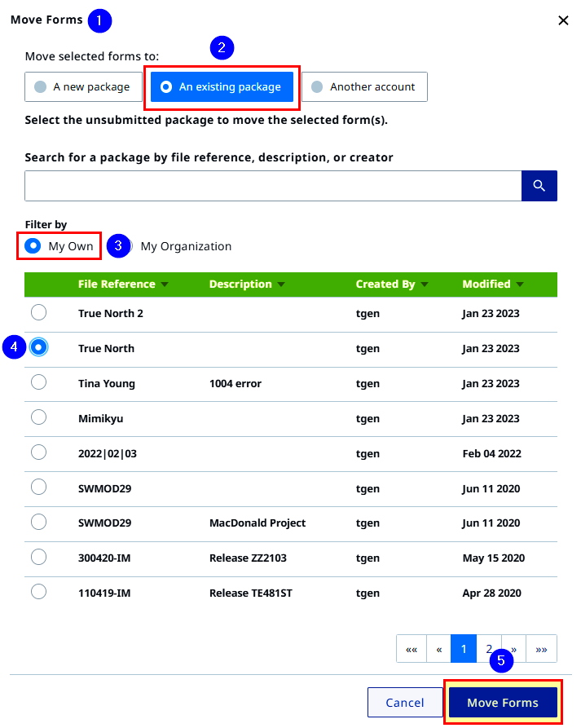Filter packages by My Own
The image size is (581, 728).
[x=59, y=245]
